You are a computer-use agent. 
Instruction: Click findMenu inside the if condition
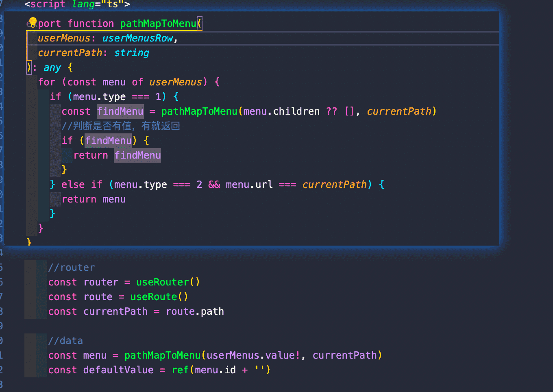(109, 141)
